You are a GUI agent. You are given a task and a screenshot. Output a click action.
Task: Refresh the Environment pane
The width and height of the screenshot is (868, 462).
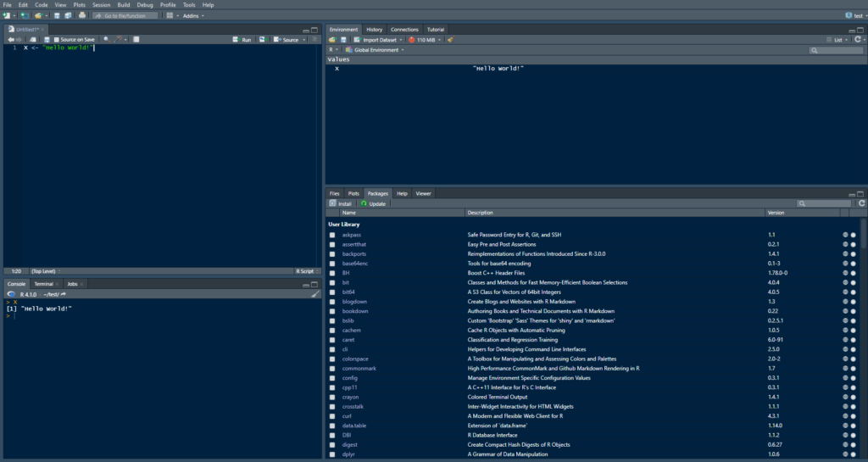tap(858, 40)
